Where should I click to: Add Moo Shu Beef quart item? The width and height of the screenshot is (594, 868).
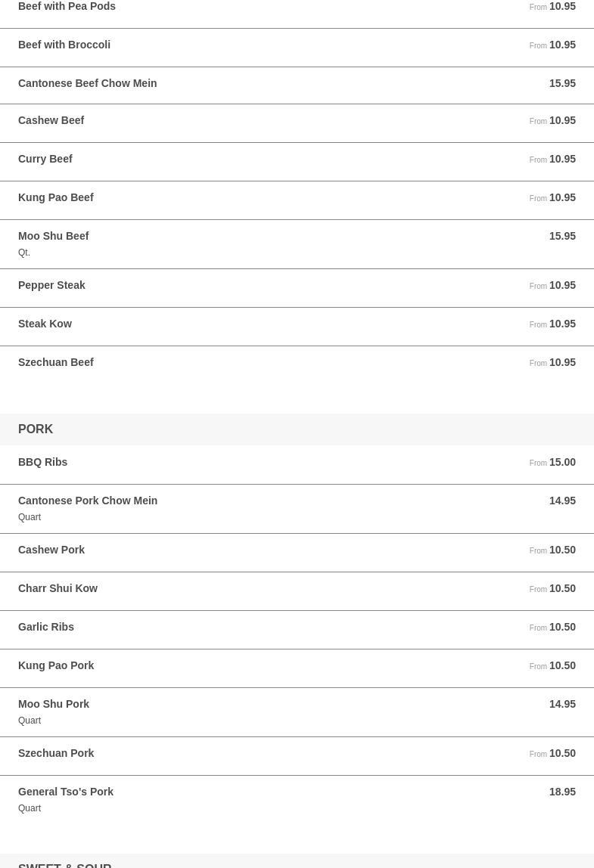click(x=297, y=244)
